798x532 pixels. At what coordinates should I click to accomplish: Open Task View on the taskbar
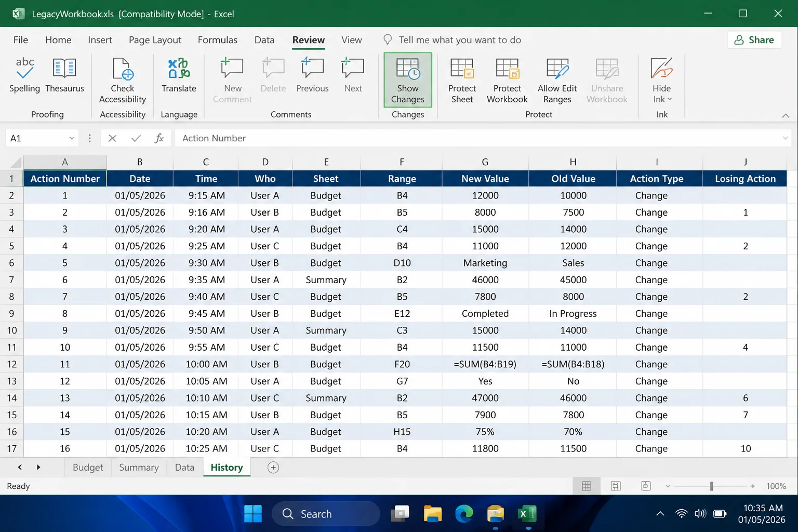pos(400,514)
